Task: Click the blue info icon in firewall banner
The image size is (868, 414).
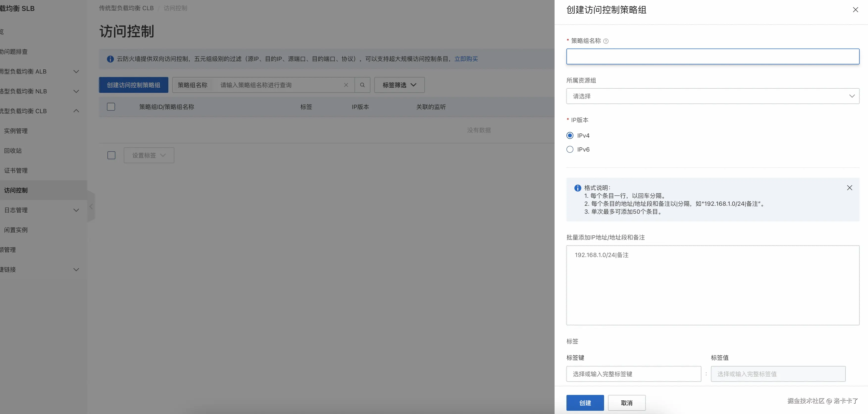Action: [x=110, y=59]
